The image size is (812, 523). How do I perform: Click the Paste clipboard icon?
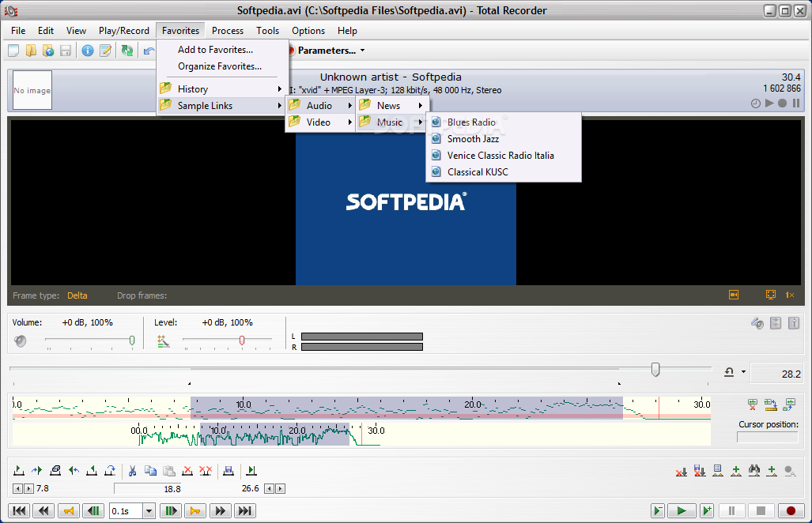pyautogui.click(x=169, y=471)
